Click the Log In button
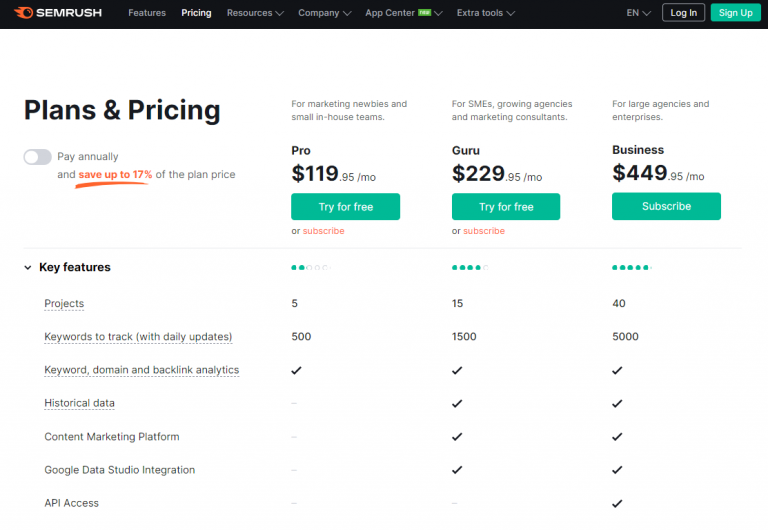This screenshot has height=530, width=768. [x=683, y=13]
